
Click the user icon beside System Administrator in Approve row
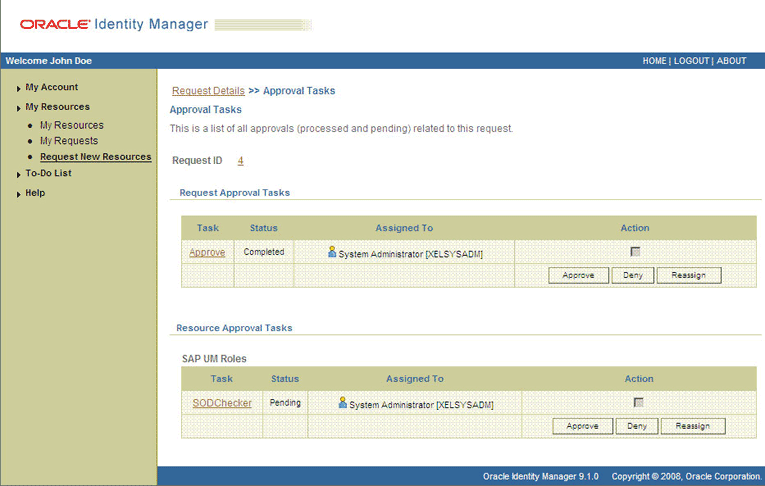tap(332, 252)
